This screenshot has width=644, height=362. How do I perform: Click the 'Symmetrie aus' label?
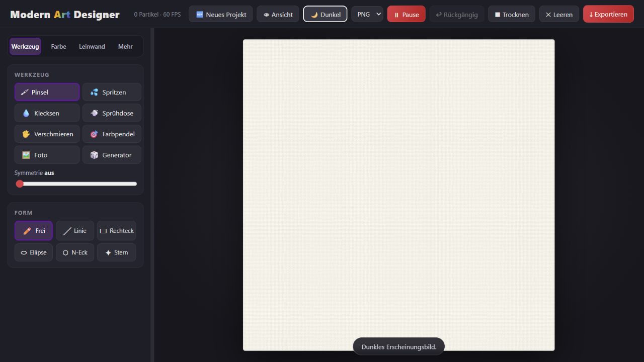[x=34, y=172]
